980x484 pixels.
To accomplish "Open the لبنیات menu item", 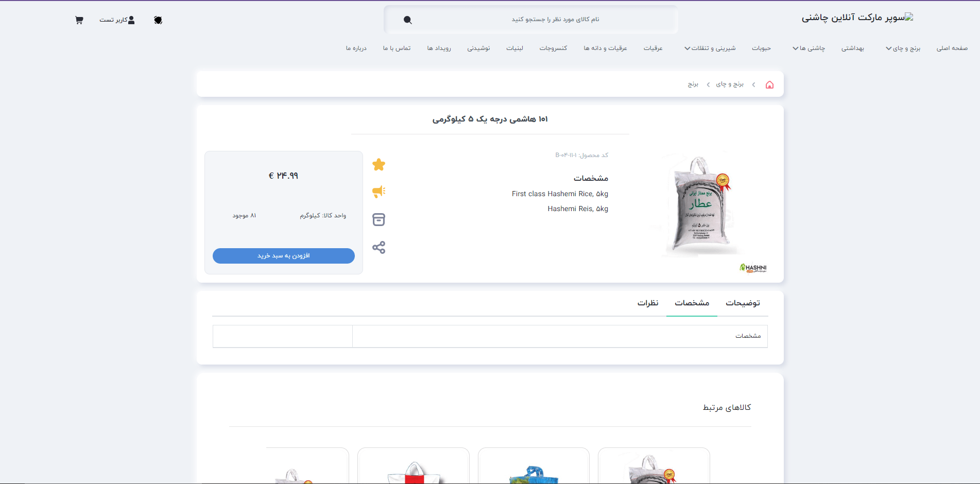I will tap(514, 48).
